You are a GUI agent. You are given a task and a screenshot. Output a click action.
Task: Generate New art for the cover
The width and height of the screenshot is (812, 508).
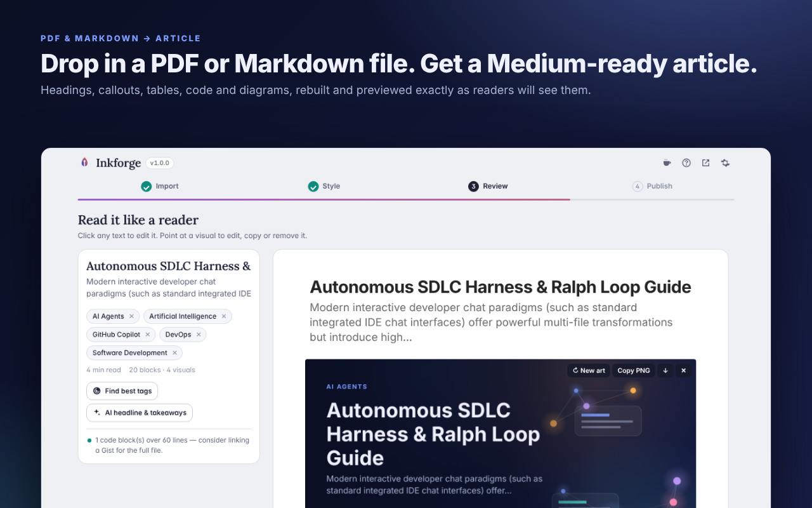click(x=589, y=370)
